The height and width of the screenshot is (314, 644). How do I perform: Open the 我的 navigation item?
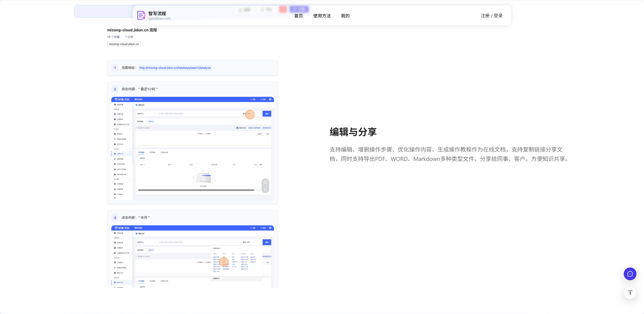click(345, 16)
